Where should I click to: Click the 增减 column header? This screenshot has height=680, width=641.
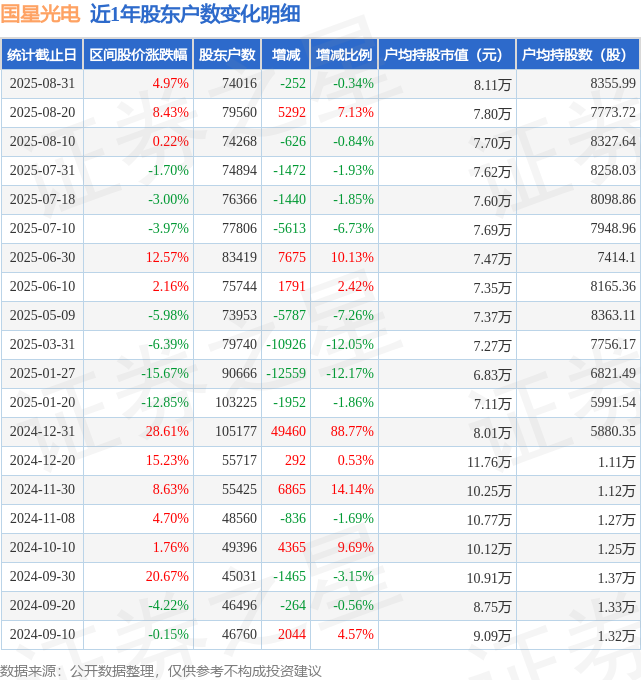pos(286,55)
